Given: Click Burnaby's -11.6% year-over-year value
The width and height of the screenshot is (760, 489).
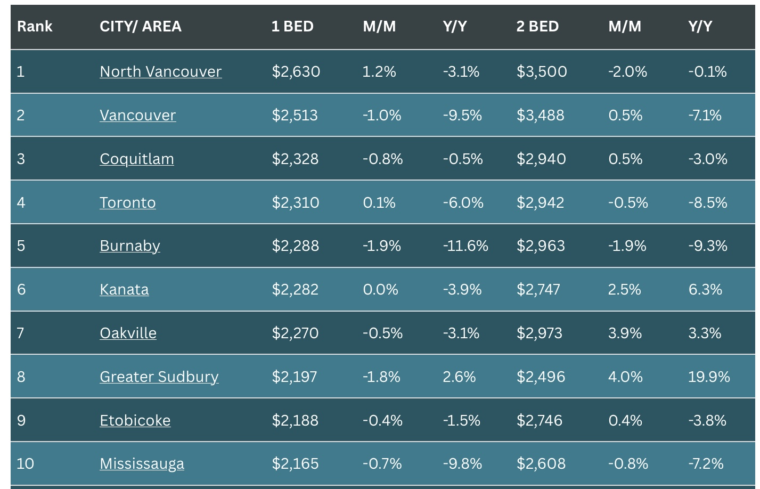Looking at the screenshot, I should click(465, 246).
